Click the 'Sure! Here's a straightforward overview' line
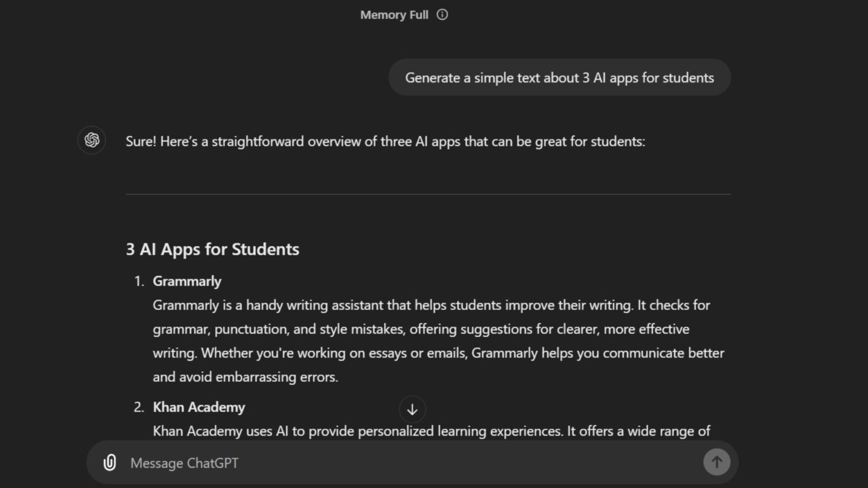 385,141
